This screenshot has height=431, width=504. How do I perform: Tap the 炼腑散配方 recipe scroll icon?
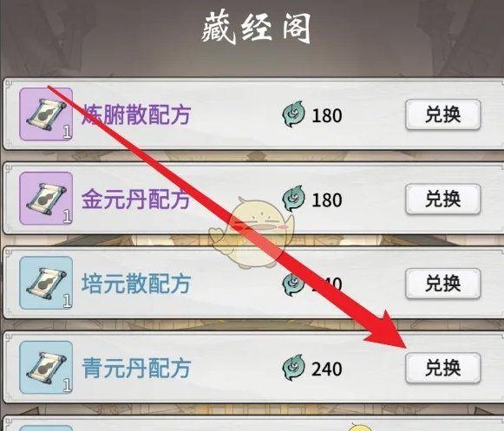tap(46, 114)
